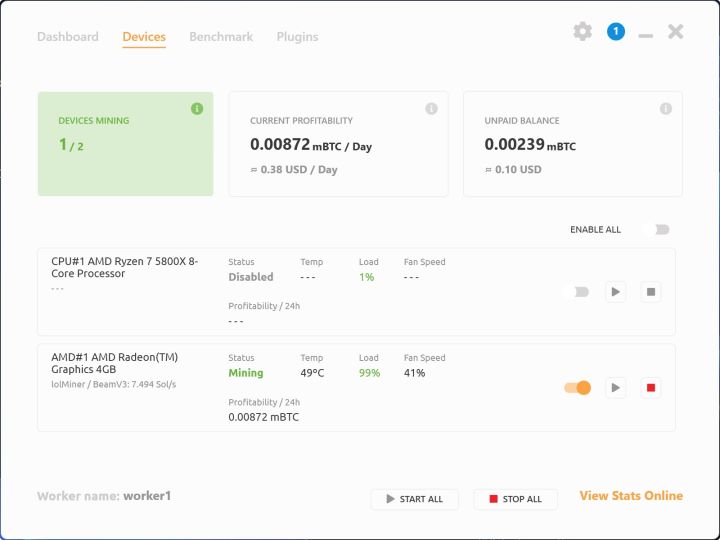Open the settings gear icon
Viewport: 720px width, 540px height.
click(x=582, y=32)
